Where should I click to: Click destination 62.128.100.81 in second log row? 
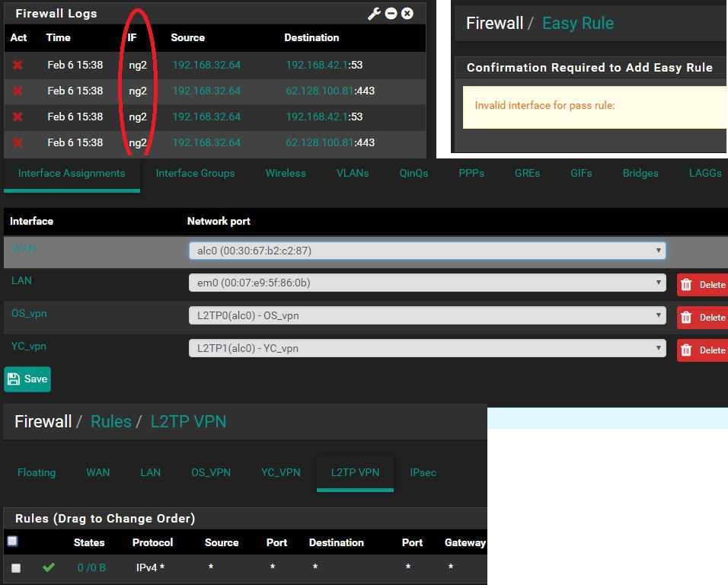click(x=319, y=91)
